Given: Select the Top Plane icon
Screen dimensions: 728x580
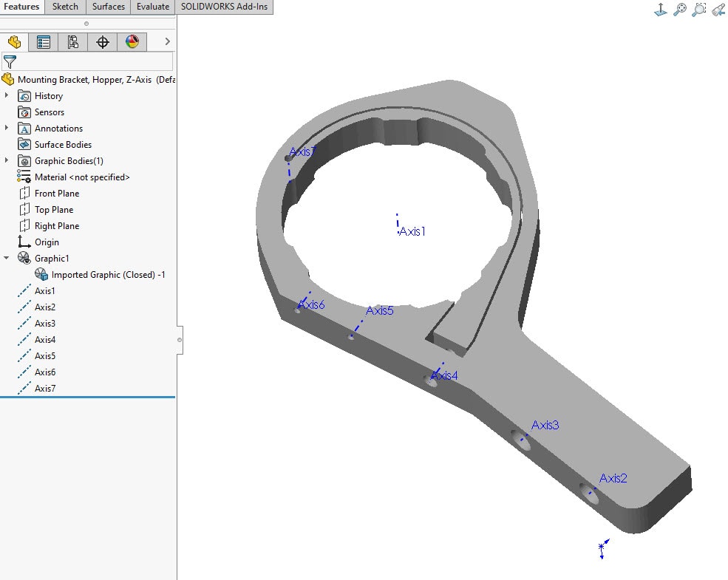Looking at the screenshot, I should point(24,210).
